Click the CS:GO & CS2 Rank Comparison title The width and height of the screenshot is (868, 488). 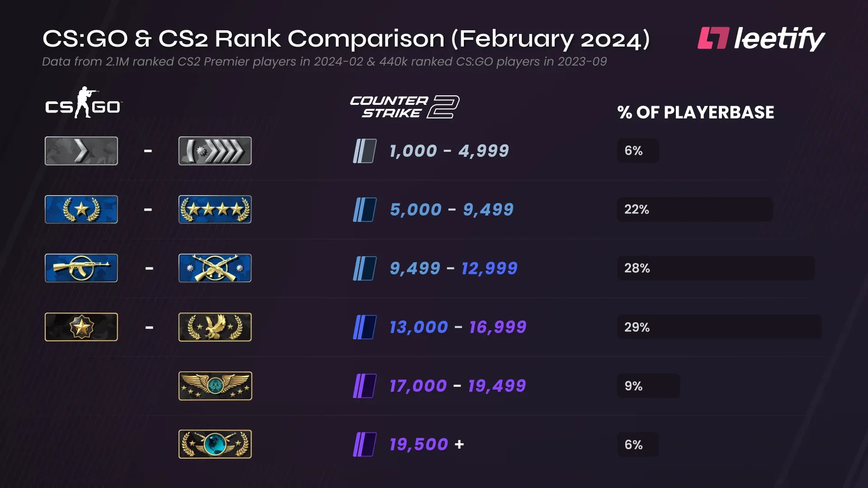pos(346,39)
